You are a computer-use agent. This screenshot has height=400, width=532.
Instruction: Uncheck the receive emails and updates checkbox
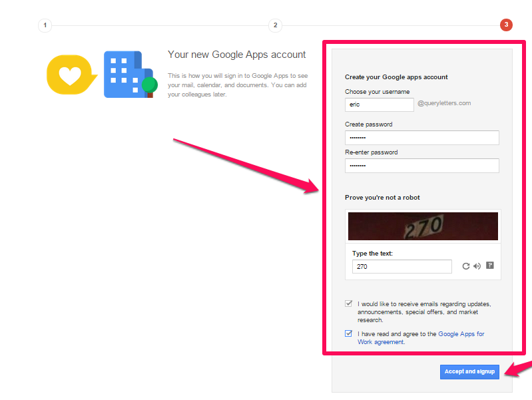[x=348, y=303]
